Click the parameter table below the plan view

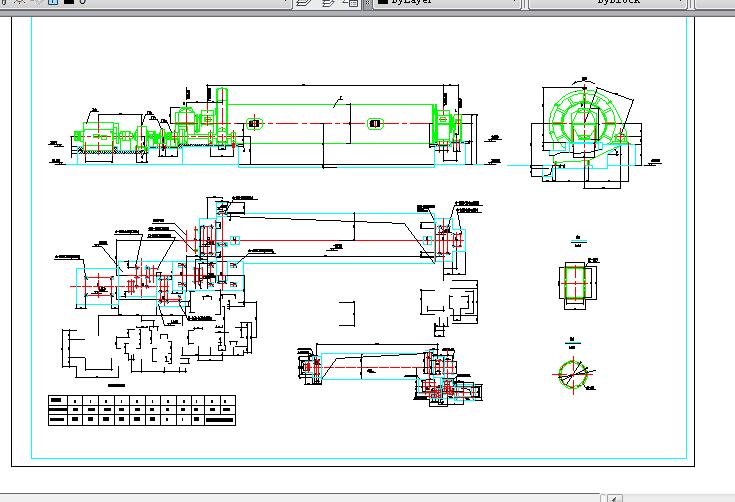[x=142, y=410]
